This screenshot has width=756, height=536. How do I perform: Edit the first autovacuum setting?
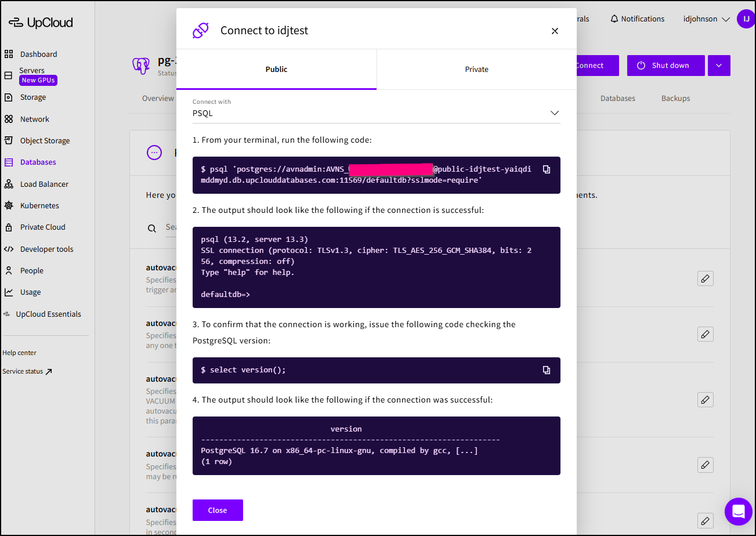tap(705, 278)
